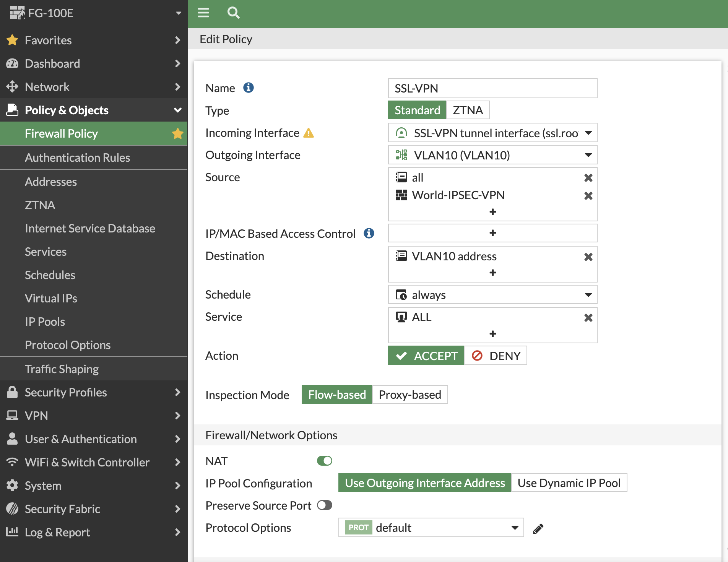The image size is (728, 562).
Task: Go to Virtual IPs menu item
Action: (x=51, y=298)
